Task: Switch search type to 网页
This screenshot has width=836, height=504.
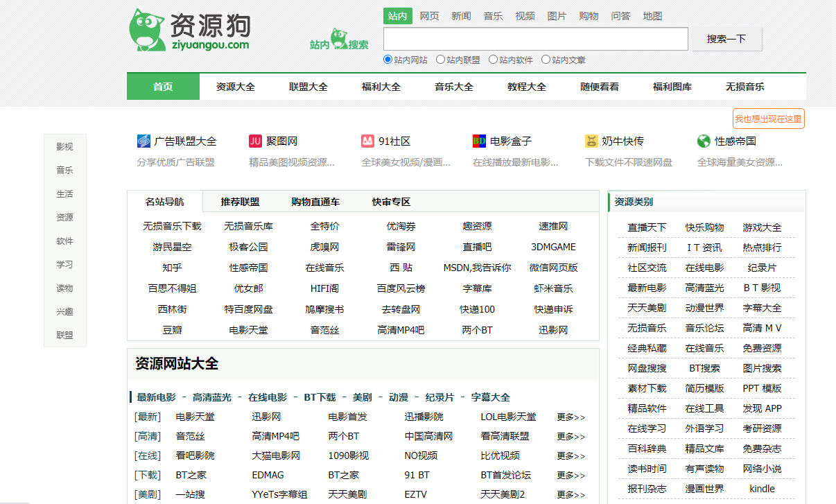Action: tap(430, 16)
